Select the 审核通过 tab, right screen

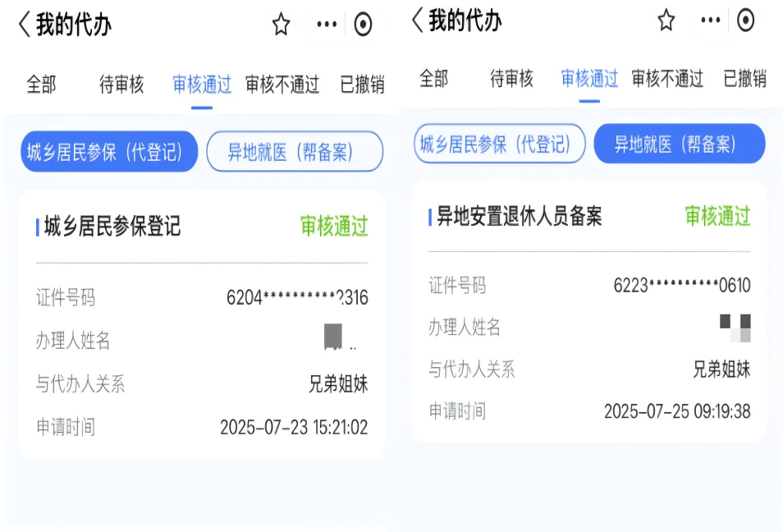(x=588, y=79)
